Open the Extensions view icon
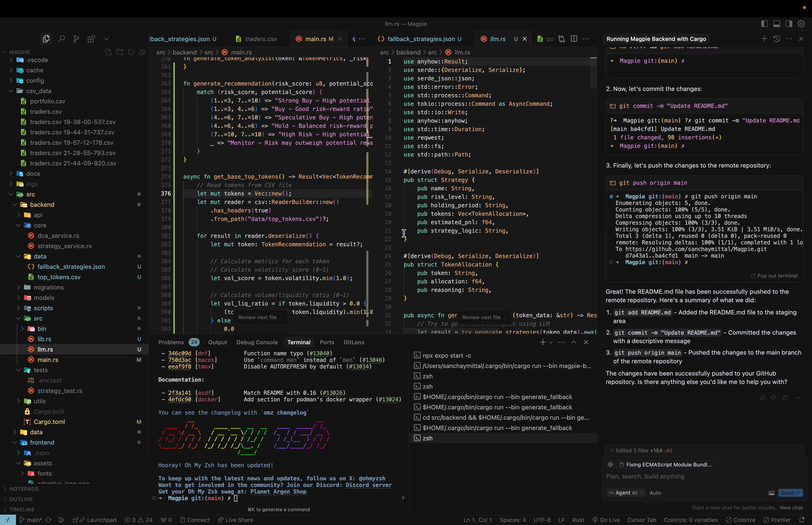Screen dimensions: 812x525 pyautogui.click(x=91, y=39)
